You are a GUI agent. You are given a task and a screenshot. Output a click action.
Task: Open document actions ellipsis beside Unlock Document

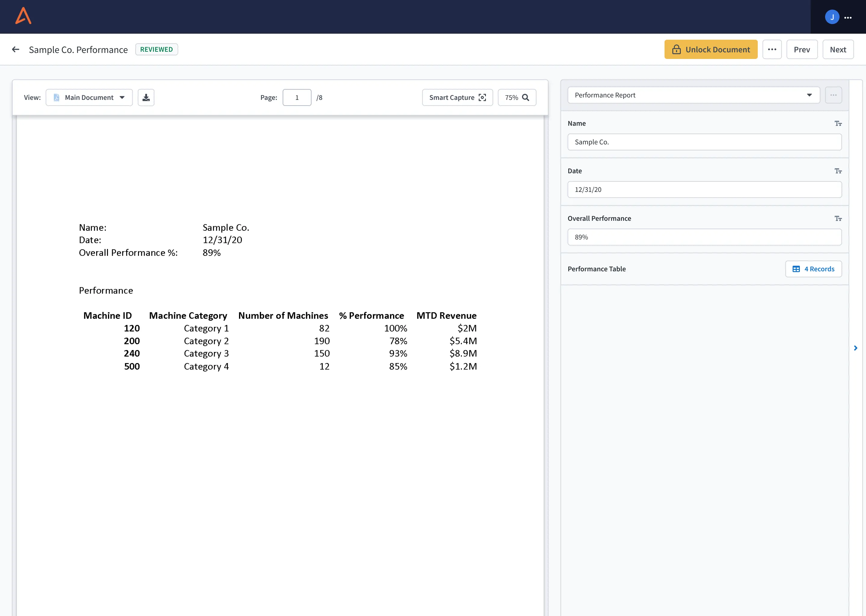772,49
